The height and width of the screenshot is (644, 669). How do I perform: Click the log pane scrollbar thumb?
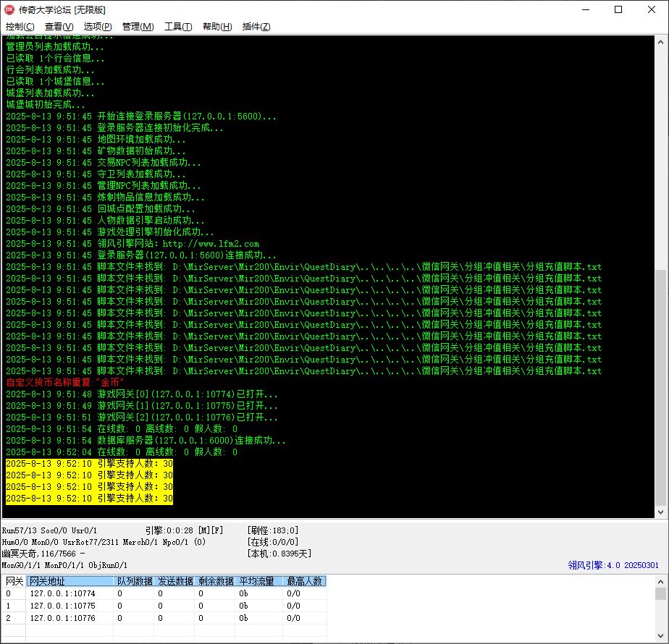[x=660, y=386]
